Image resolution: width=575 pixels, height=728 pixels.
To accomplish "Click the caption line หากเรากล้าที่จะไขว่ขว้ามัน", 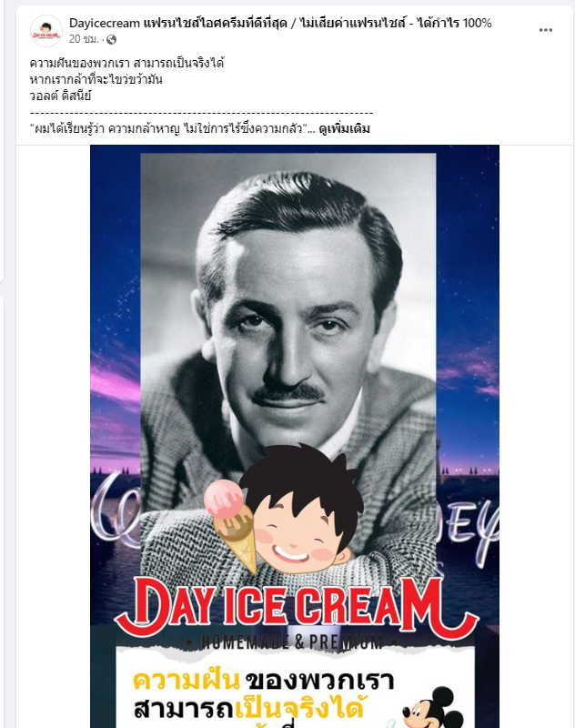I will 96,79.
